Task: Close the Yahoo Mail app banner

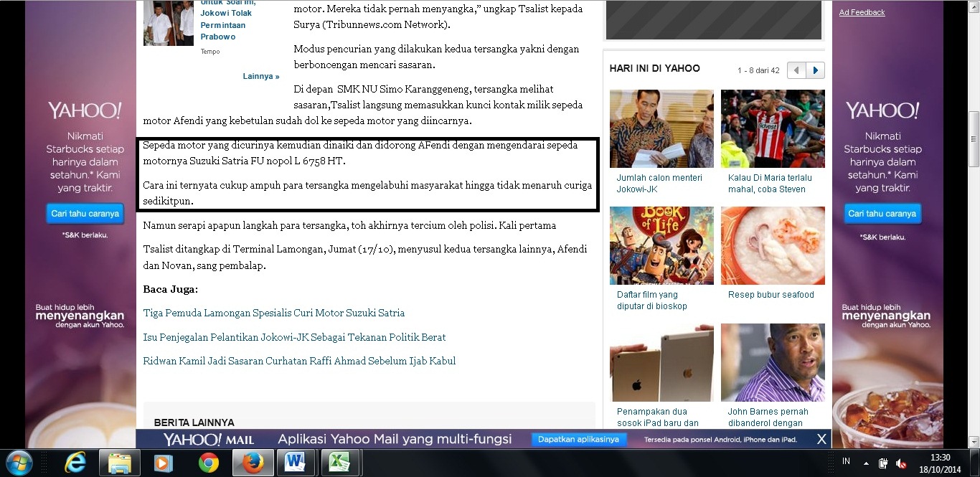Action: 821,439
